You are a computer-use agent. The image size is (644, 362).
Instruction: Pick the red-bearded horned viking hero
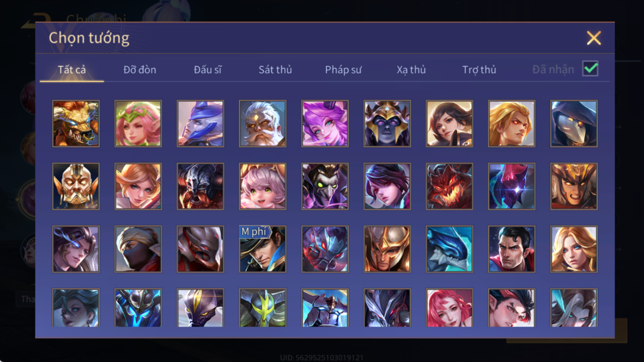(x=201, y=187)
